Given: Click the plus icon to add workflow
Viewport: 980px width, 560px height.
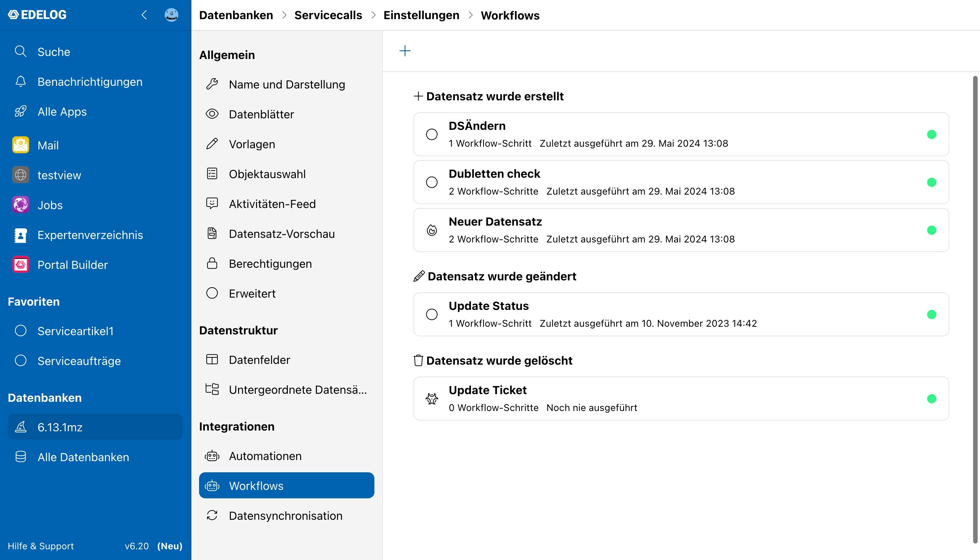Looking at the screenshot, I should tap(405, 51).
